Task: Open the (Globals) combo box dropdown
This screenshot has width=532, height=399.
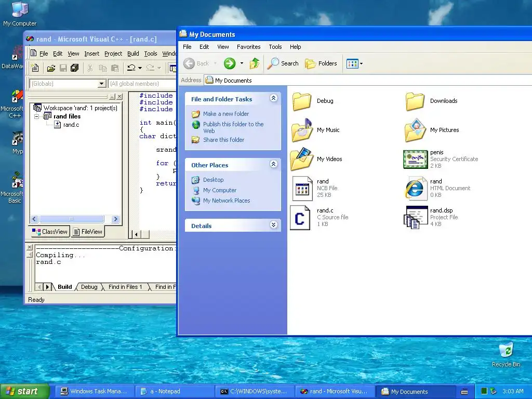Action: [x=101, y=84]
